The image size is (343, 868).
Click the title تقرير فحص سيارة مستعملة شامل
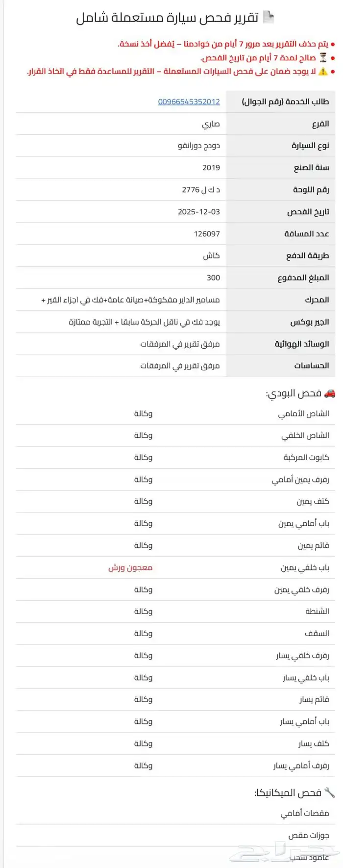pos(167,18)
